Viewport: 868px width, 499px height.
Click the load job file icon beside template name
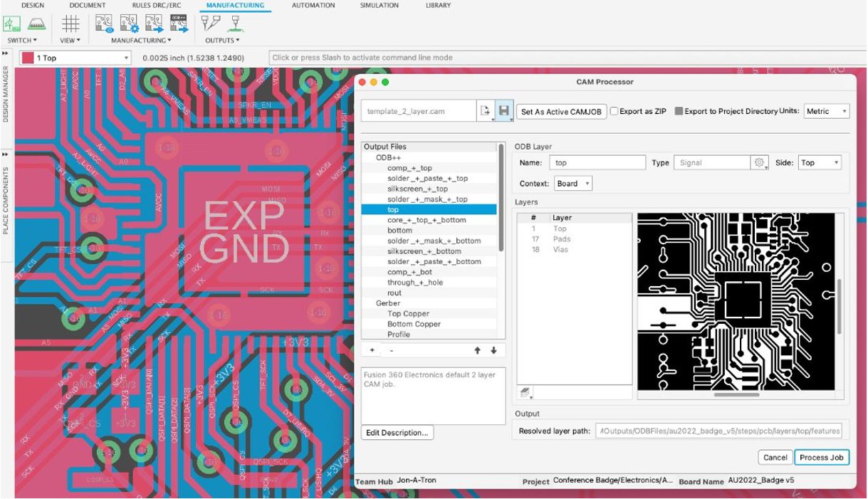pos(486,111)
